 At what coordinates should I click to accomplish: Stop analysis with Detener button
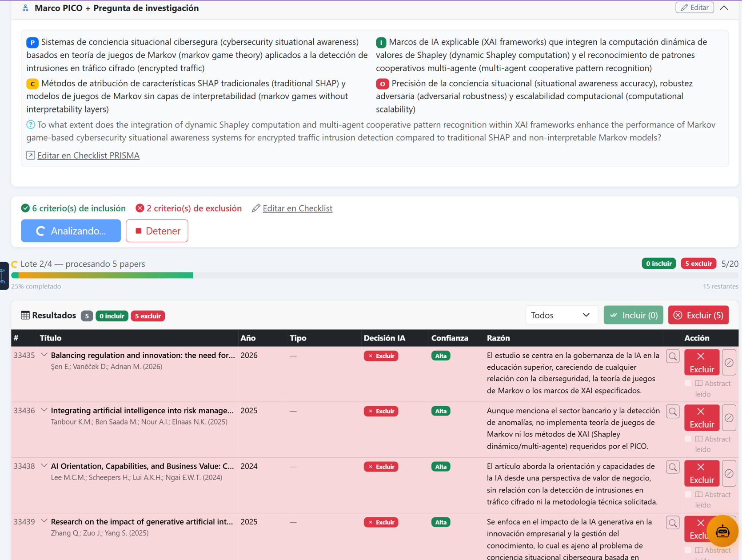coord(157,231)
